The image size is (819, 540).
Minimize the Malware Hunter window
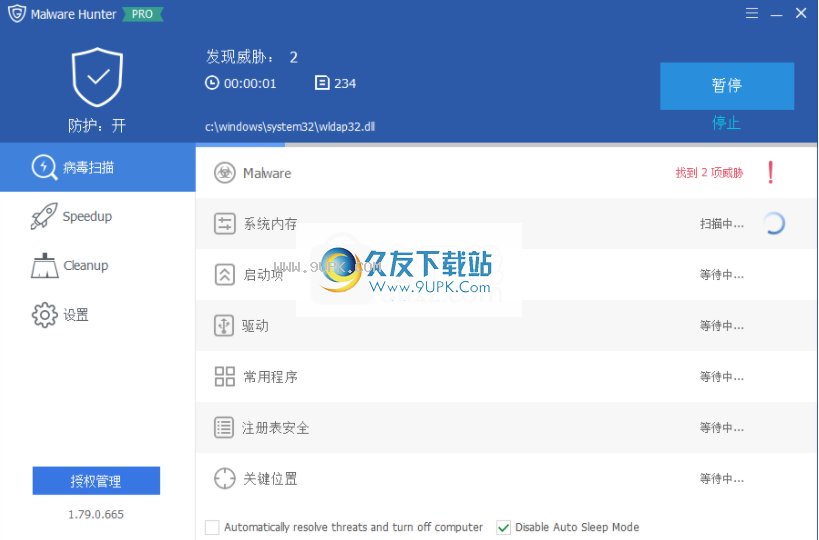777,13
